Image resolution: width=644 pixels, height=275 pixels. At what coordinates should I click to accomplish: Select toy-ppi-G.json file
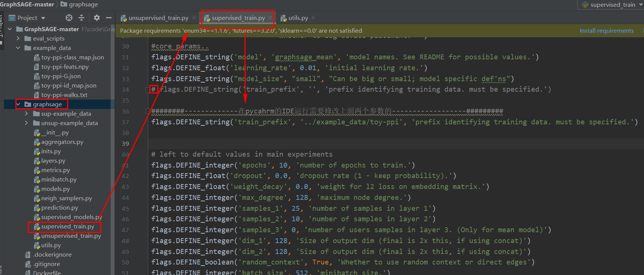point(61,76)
